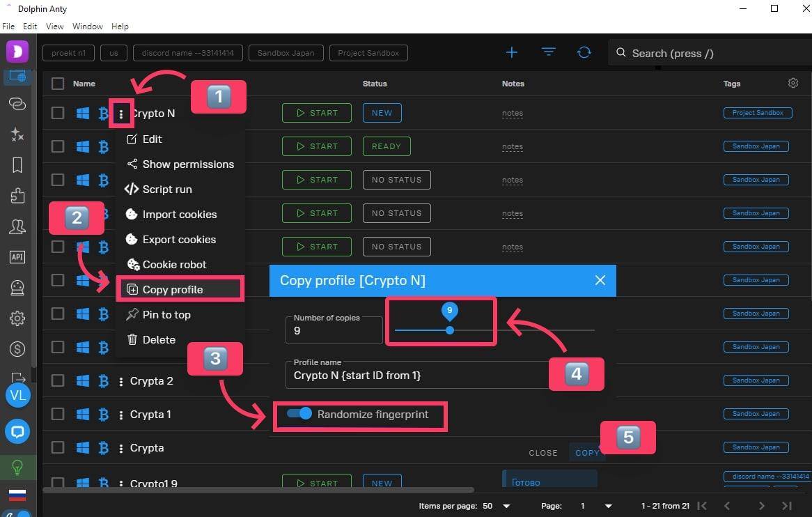The width and height of the screenshot is (812, 517).
Task: Click the Russian flag language icon
Action: [x=17, y=495]
